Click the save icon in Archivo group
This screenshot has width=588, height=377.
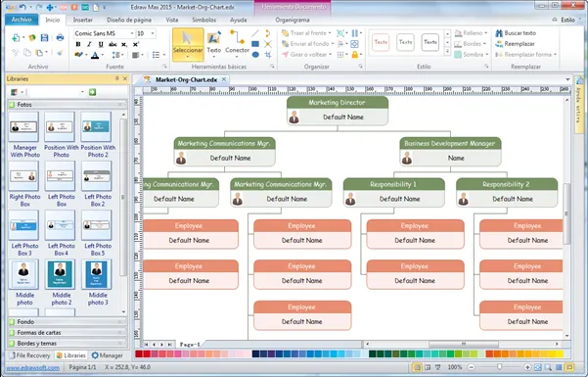click(x=45, y=37)
